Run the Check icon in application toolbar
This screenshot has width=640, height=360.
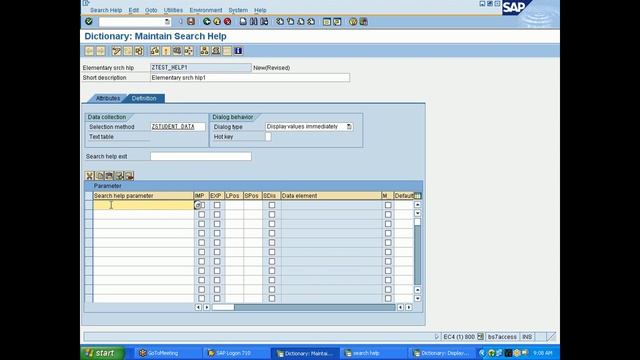click(155, 51)
